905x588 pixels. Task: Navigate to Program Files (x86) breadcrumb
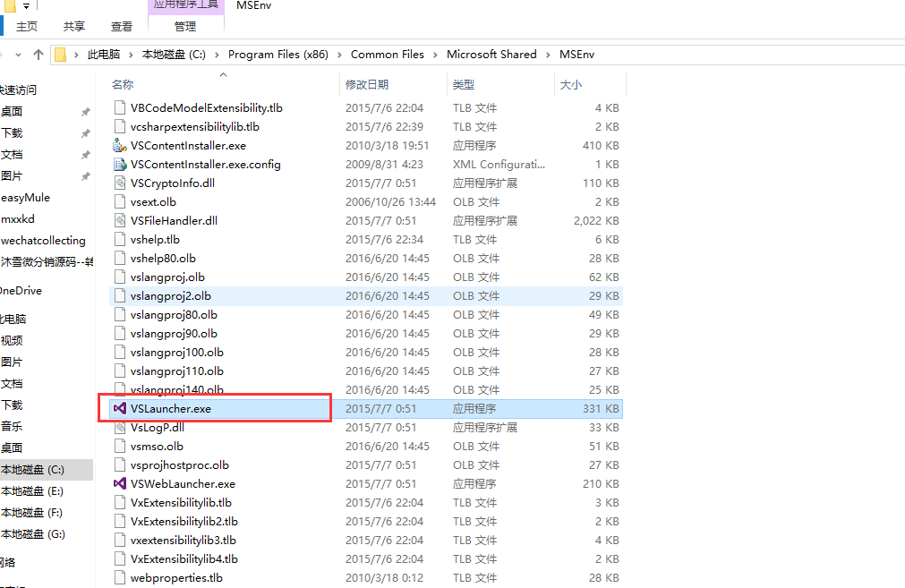(278, 55)
